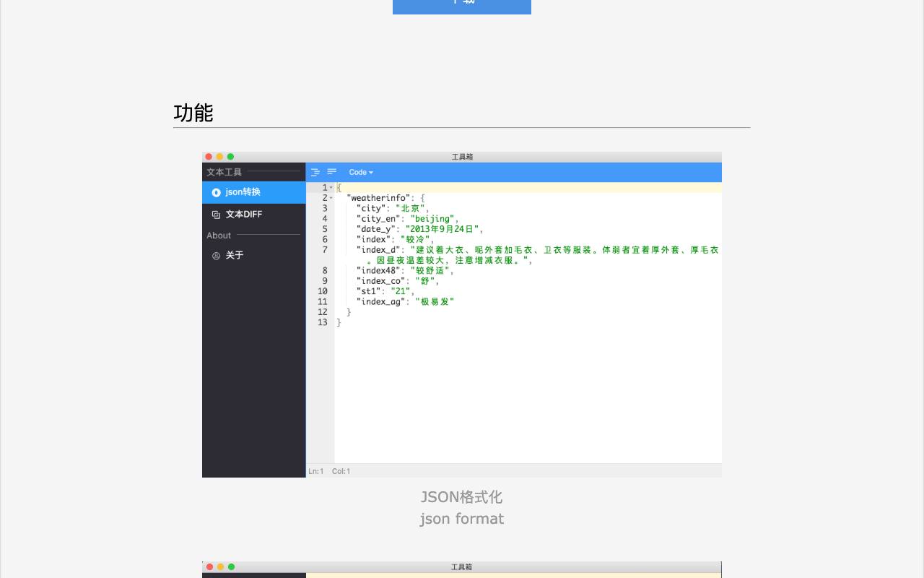924x578 pixels.
Task: Click the 文本工具 sidebar section header
Action: (x=225, y=172)
